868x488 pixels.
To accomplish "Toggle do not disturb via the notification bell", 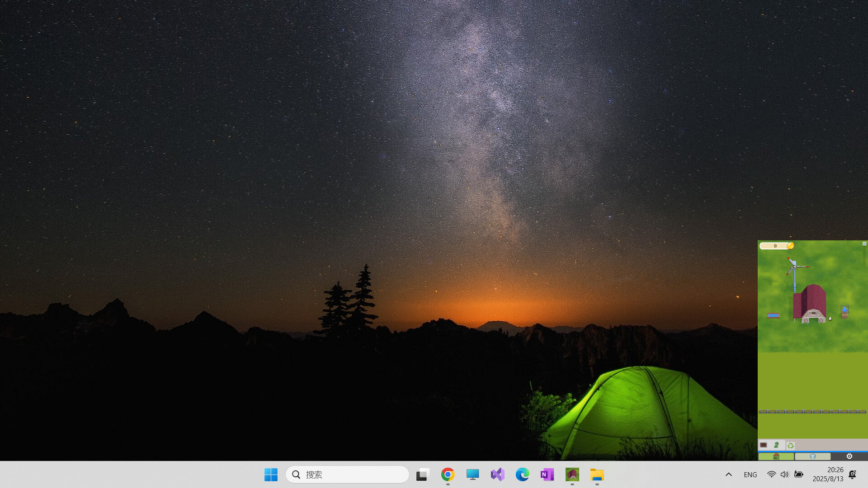I will point(853,474).
